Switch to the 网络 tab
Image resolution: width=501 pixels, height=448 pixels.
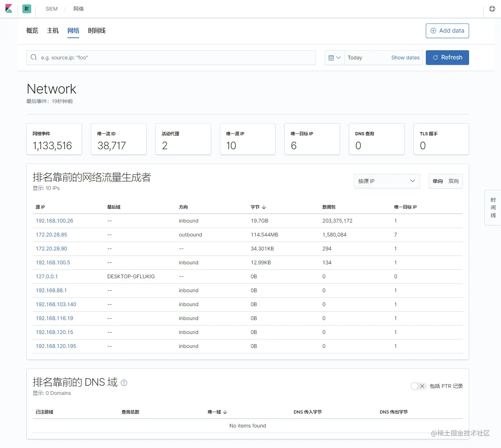pyautogui.click(x=73, y=30)
